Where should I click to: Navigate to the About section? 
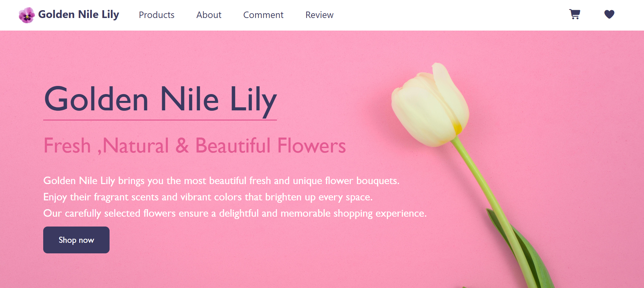tap(209, 15)
